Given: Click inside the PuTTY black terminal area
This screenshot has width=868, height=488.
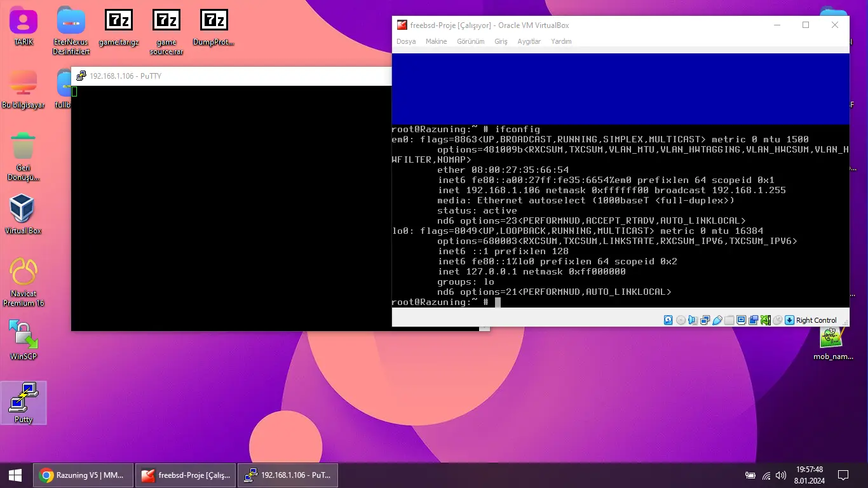Looking at the screenshot, I should [231, 208].
